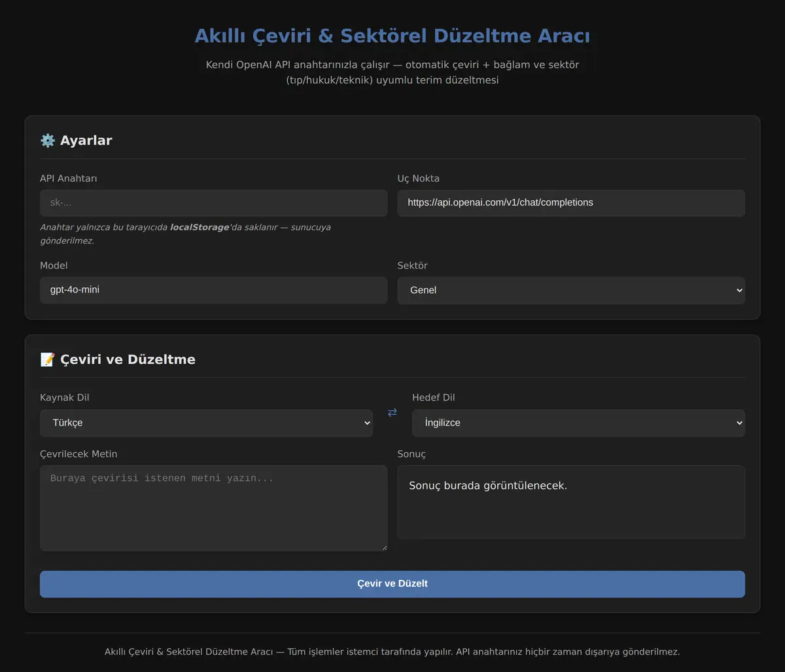Click the textarea resize handle corner
This screenshot has height=672, width=785.
[x=383, y=547]
